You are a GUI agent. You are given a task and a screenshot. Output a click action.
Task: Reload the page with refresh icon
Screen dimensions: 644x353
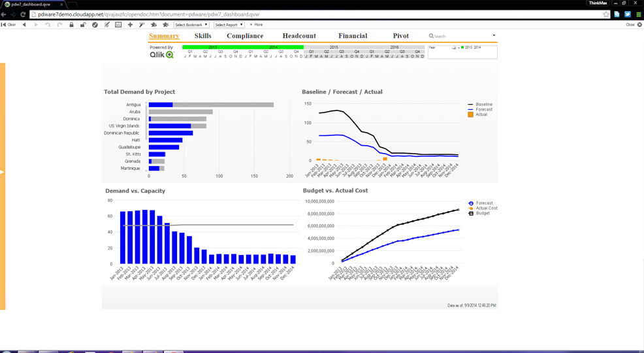[x=23, y=14]
